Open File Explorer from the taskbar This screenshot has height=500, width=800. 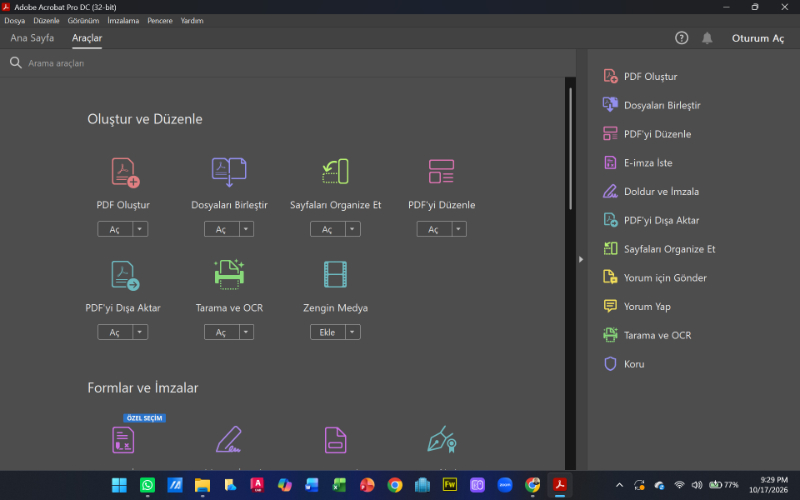[x=202, y=485]
